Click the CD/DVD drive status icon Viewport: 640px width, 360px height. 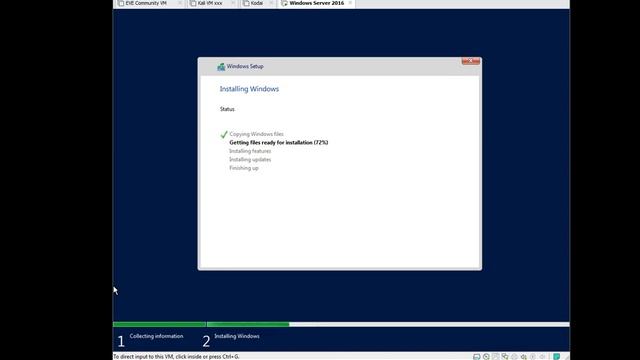(x=486, y=357)
